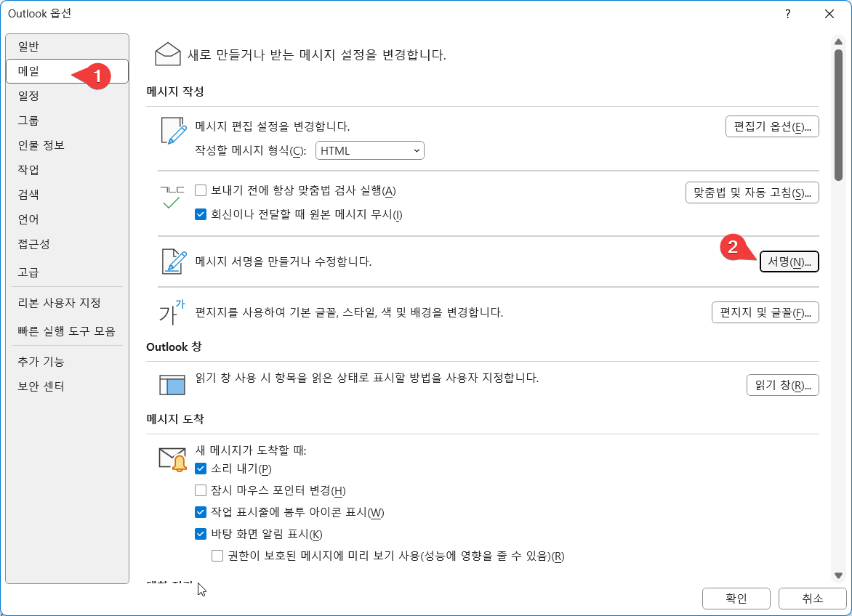Confirm with the 확인 button
The width and height of the screenshot is (852, 616).
736,599
